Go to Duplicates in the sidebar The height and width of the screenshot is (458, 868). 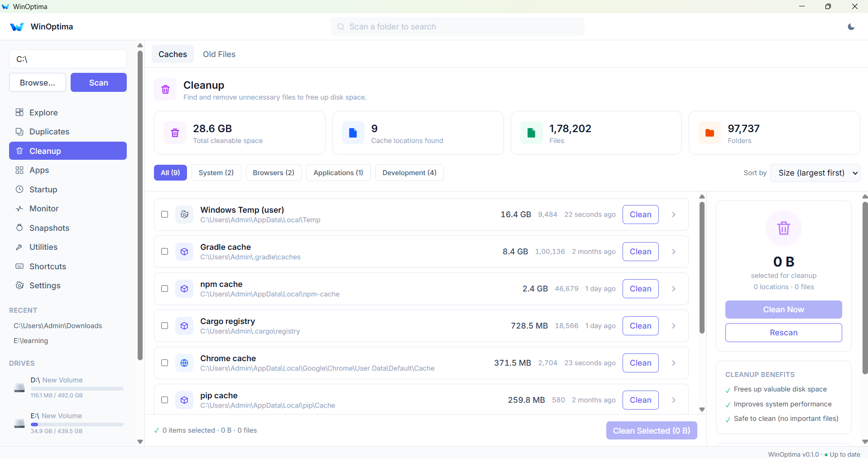click(x=68, y=132)
